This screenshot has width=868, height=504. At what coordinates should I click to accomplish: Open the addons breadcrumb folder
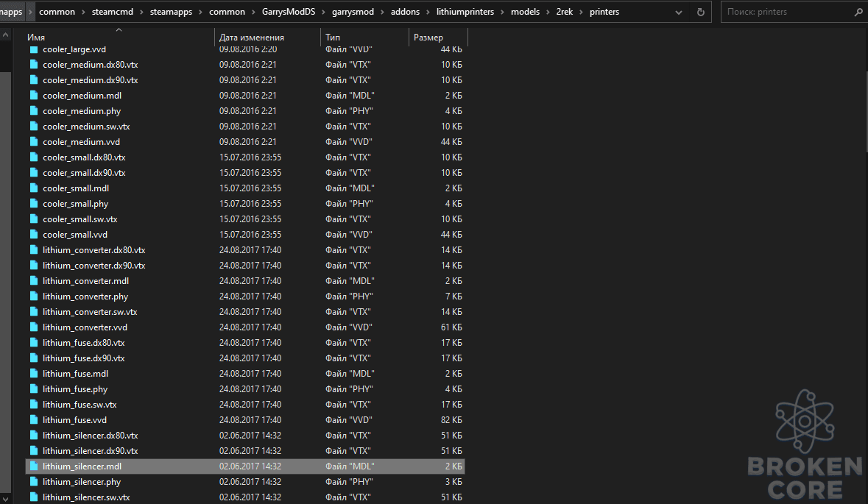point(405,12)
